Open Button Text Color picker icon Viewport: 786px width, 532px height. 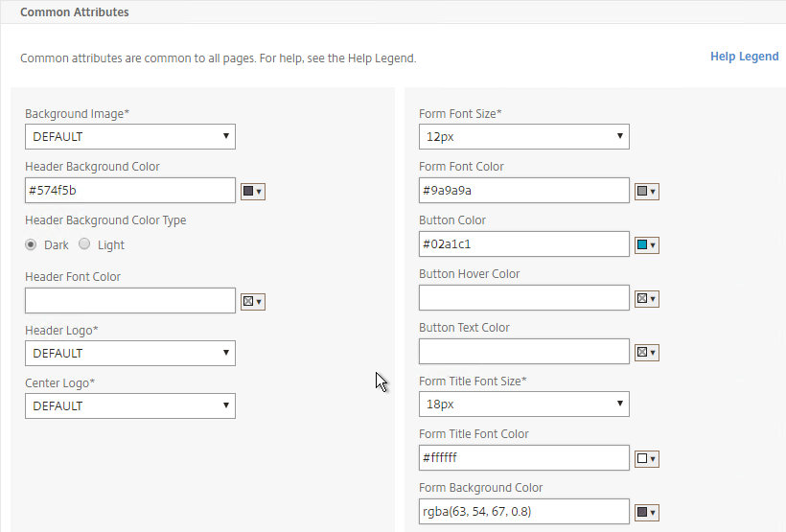pos(647,352)
